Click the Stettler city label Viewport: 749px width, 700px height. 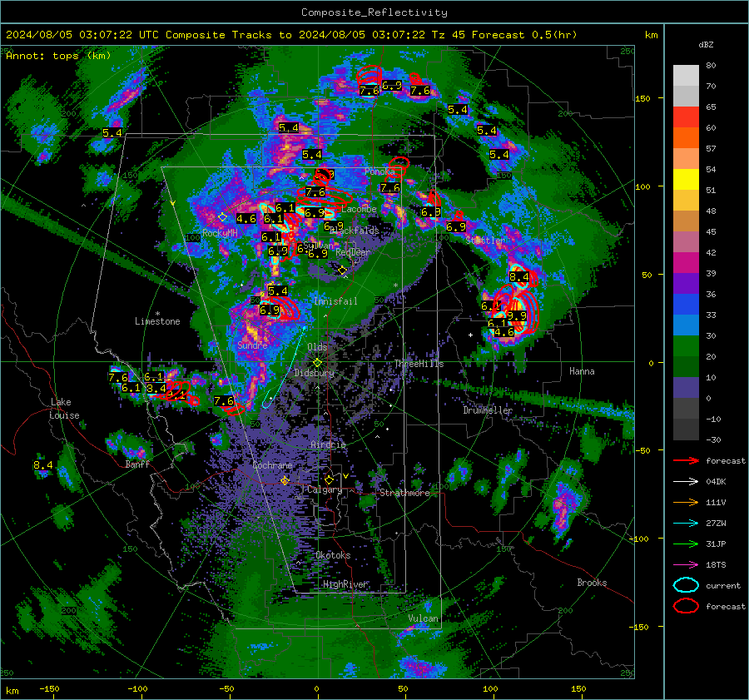pos(485,241)
